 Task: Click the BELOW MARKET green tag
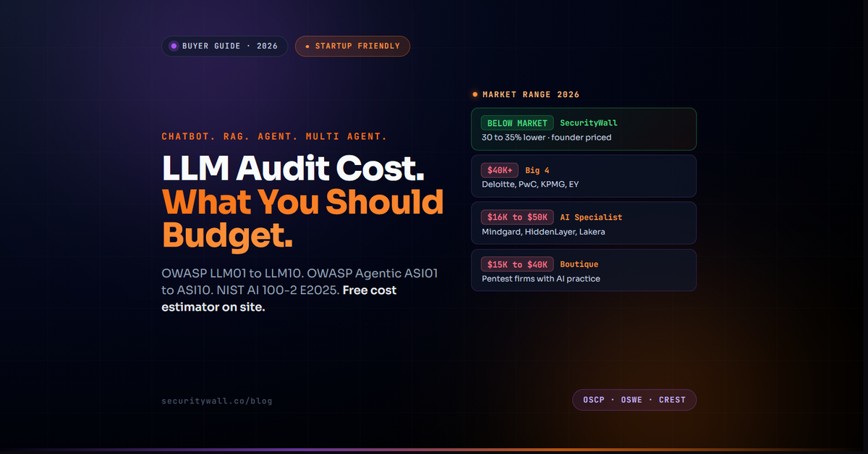click(517, 123)
